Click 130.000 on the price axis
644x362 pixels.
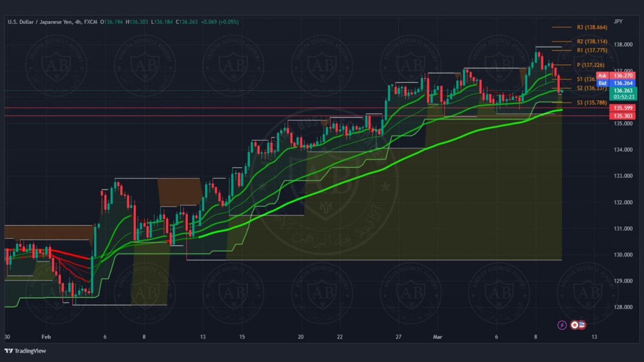click(x=623, y=255)
